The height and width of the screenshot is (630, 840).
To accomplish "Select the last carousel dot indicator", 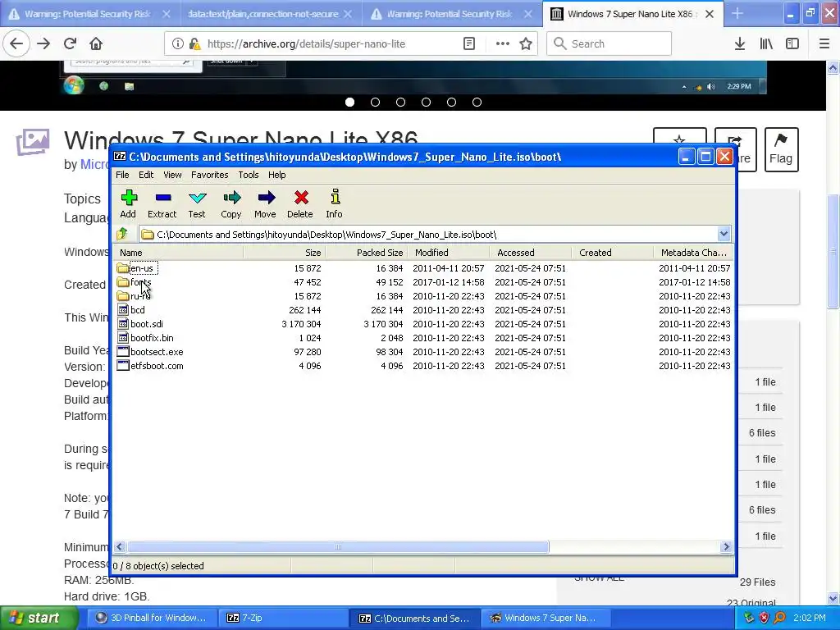I will [x=477, y=102].
